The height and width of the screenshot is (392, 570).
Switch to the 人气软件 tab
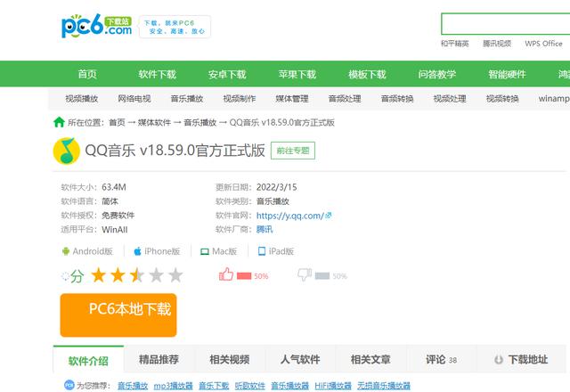point(300,360)
